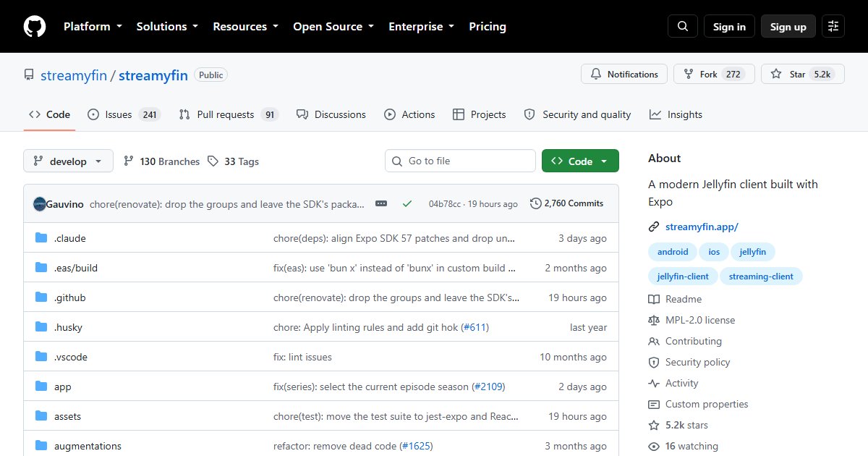Expand the Resources navigation menu

(x=245, y=27)
